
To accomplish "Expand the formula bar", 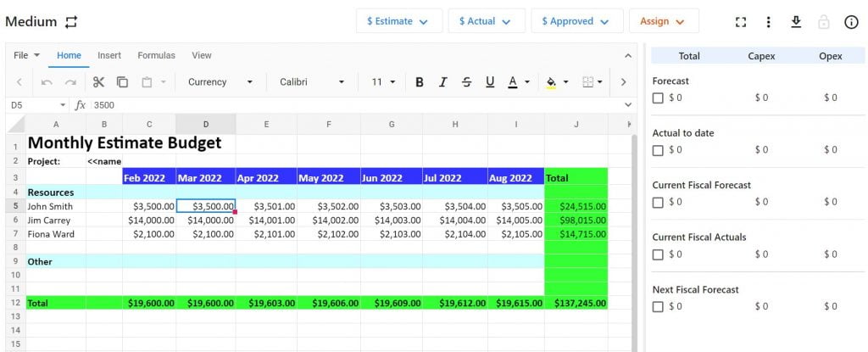I will point(628,105).
